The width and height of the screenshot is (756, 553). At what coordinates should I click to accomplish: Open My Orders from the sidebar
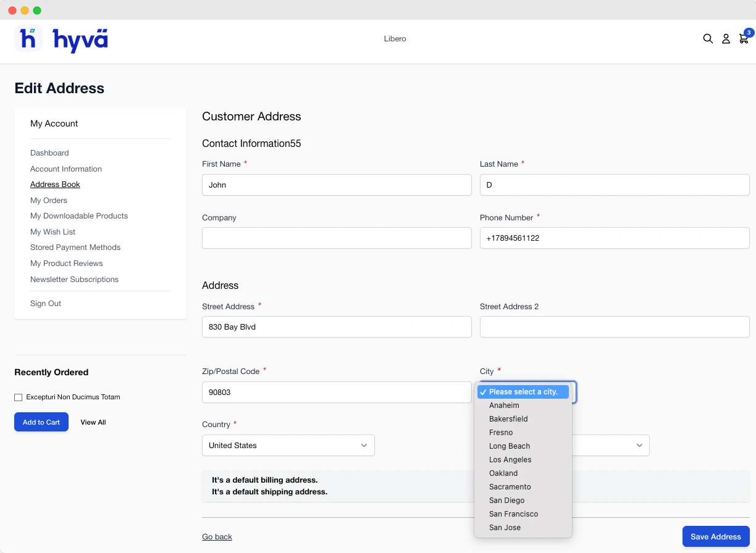(48, 200)
